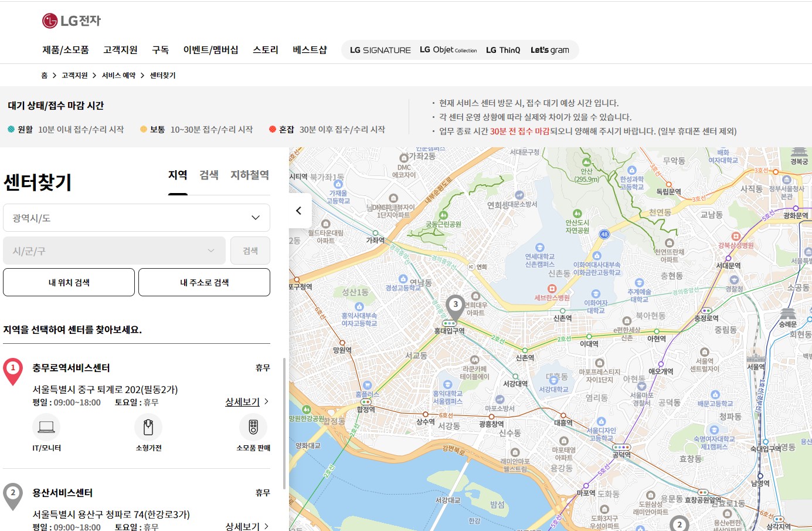Open 이벤트/멤버십 menu
Viewport: 812px width, 531px height.
(211, 50)
